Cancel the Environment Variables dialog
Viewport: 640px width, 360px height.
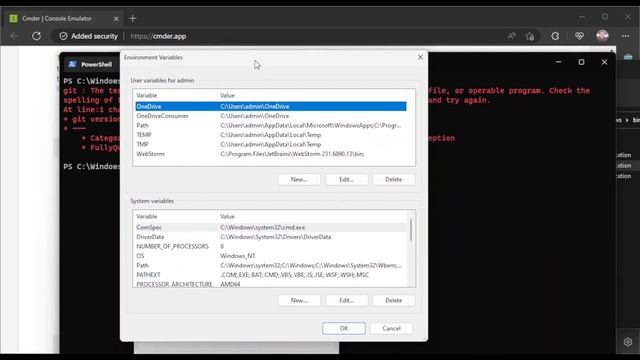tap(391, 328)
